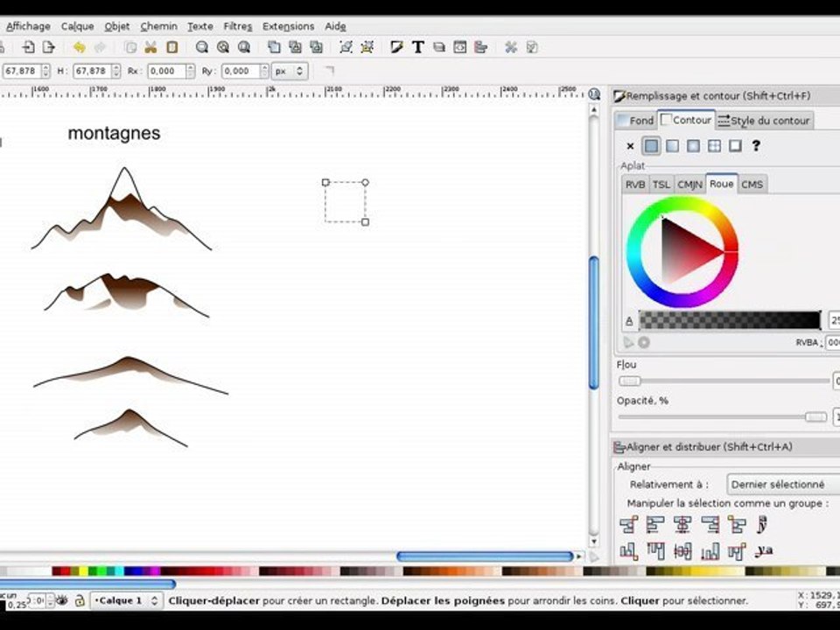Select radial gradient paint option
840x630 pixels.
point(693,146)
